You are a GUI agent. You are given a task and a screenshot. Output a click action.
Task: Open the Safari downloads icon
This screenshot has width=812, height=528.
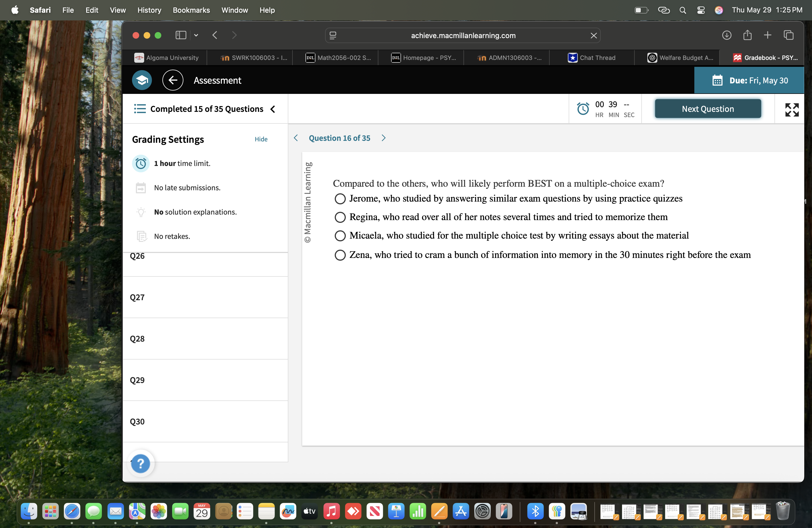tap(727, 35)
